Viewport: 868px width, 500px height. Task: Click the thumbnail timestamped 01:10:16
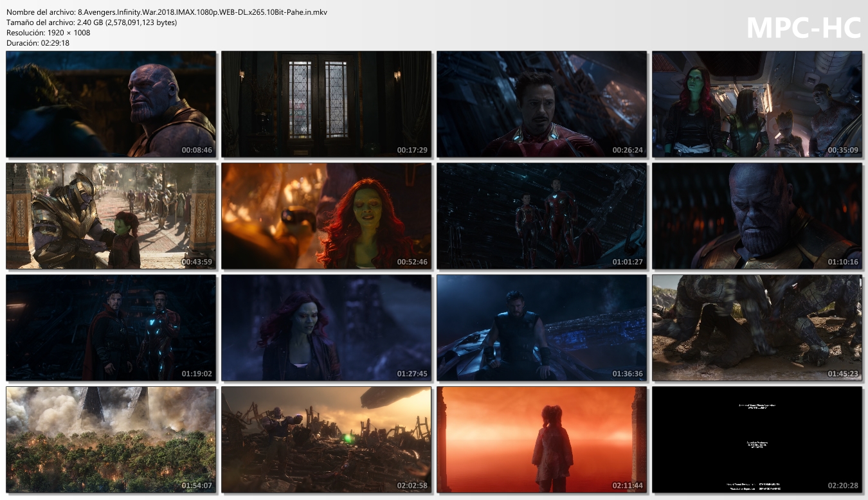pos(757,216)
